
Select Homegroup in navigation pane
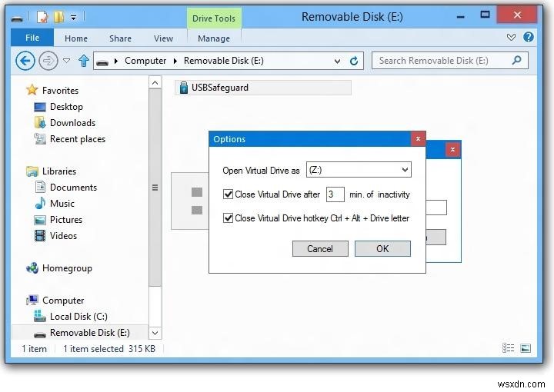pyautogui.click(x=67, y=268)
